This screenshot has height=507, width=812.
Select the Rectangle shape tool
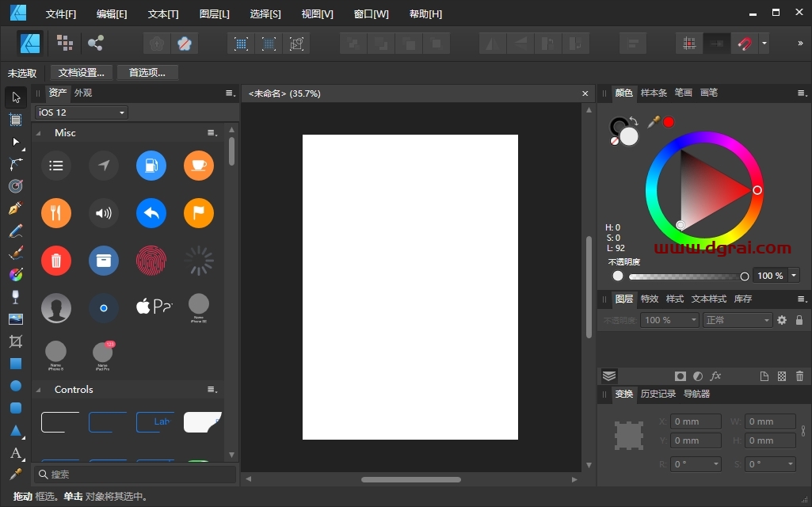tap(16, 364)
